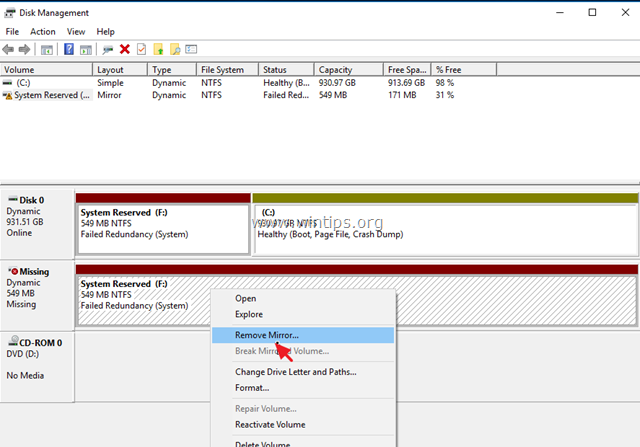The height and width of the screenshot is (447, 640).
Task: Click the Failed Red... status cell
Action: coord(286,95)
